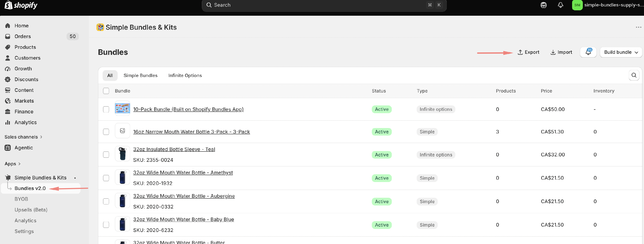Open the bundle alerts bell with badge
Image resolution: width=644 pixels, height=244 pixels.
click(x=588, y=52)
